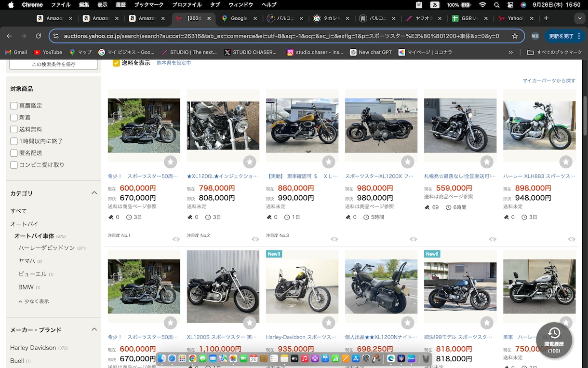Filter by Harley Davidson brand

pos(33,347)
